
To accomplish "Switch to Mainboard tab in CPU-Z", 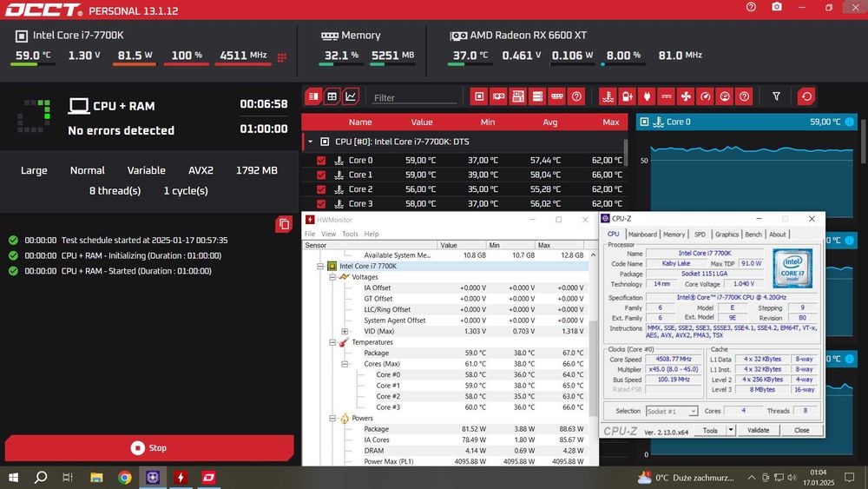I will (642, 235).
